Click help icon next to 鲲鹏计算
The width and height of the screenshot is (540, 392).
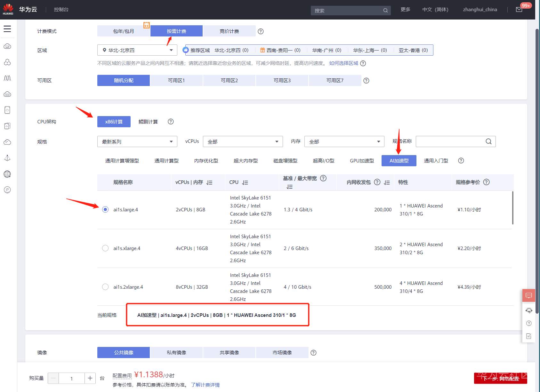tap(171, 122)
